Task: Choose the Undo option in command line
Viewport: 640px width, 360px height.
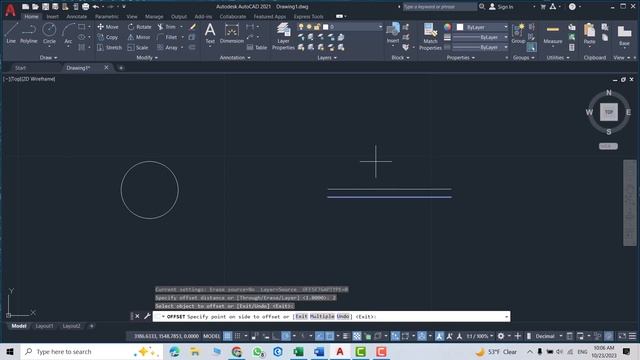Action: pyautogui.click(x=343, y=316)
